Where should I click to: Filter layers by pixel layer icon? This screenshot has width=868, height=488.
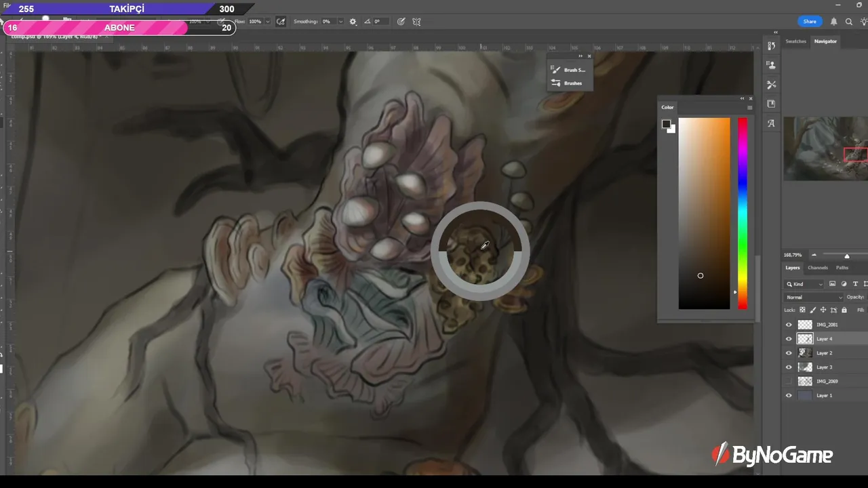click(832, 284)
